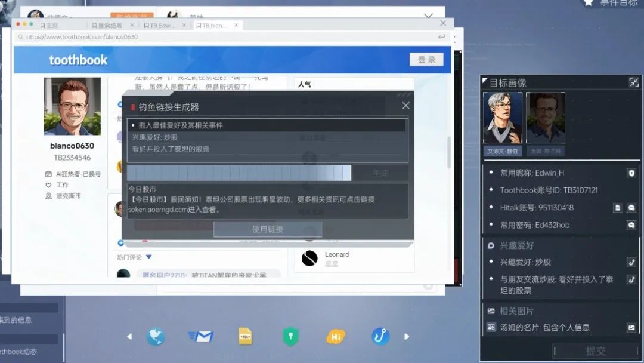Launch the Hi talk chat app
Viewport: 644px width, 363px height.
336,337
